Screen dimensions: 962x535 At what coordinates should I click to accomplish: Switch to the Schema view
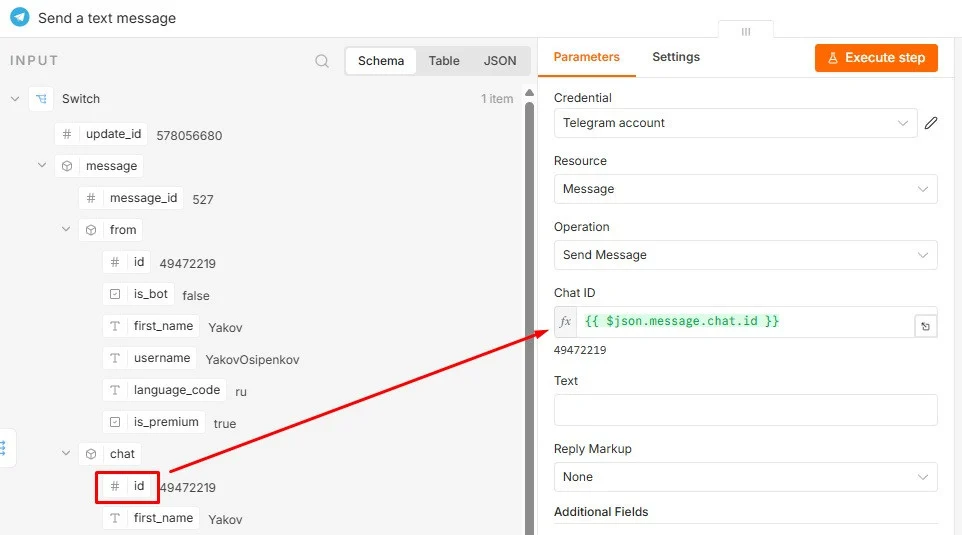click(x=381, y=61)
